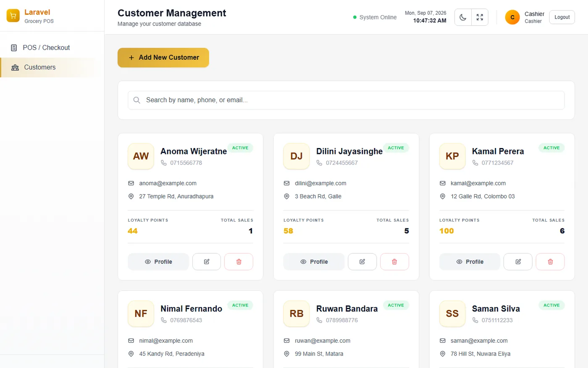This screenshot has height=368, width=588.
Task: Delete Dilini Jayasinghe's customer record
Action: tap(394, 262)
